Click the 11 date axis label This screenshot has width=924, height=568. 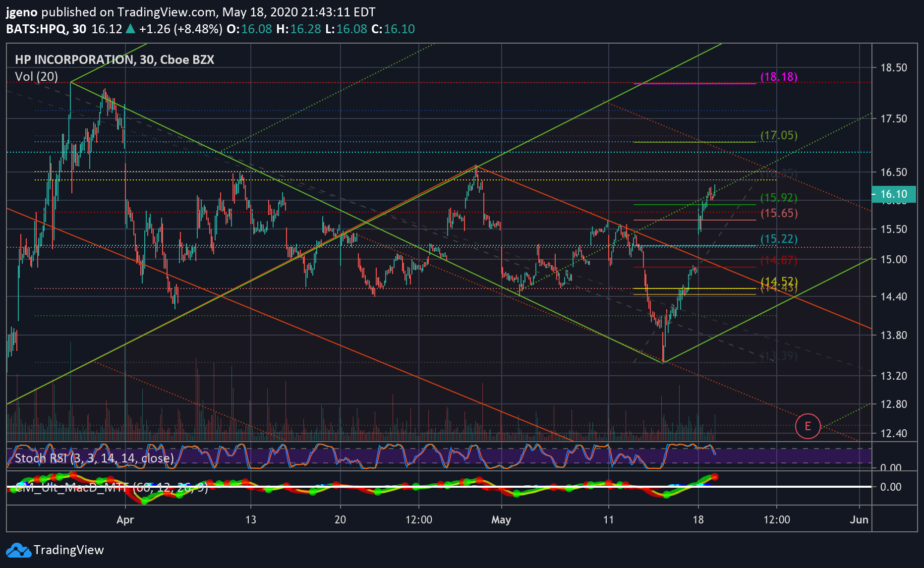click(x=608, y=519)
